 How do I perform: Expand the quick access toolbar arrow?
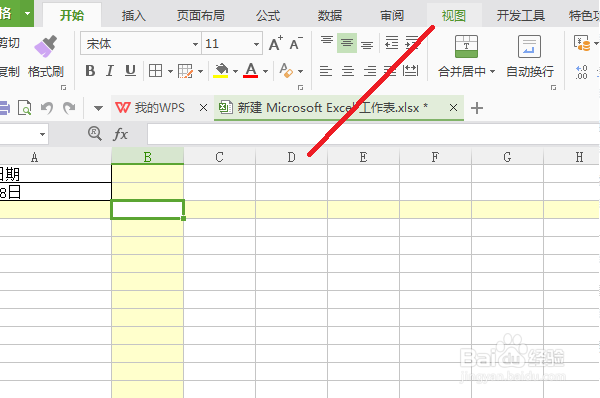pos(98,108)
